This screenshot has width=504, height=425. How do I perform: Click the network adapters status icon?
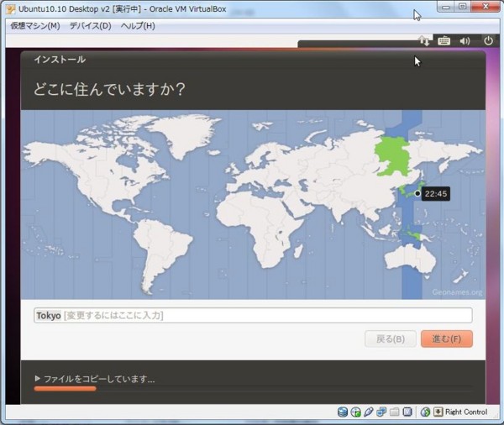click(381, 412)
